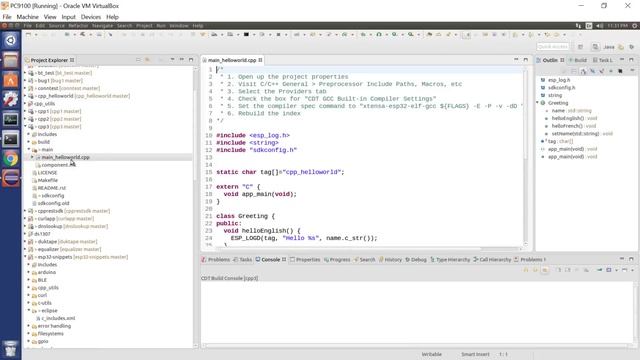Select c_includes.xml in eclipse folder
The image size is (640, 360).
(58, 318)
